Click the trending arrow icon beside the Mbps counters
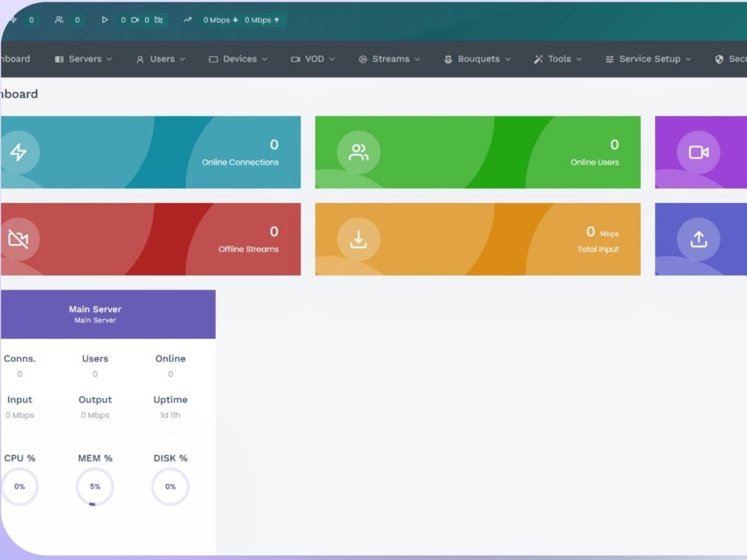Screen dimensions: 747x560 187,20
